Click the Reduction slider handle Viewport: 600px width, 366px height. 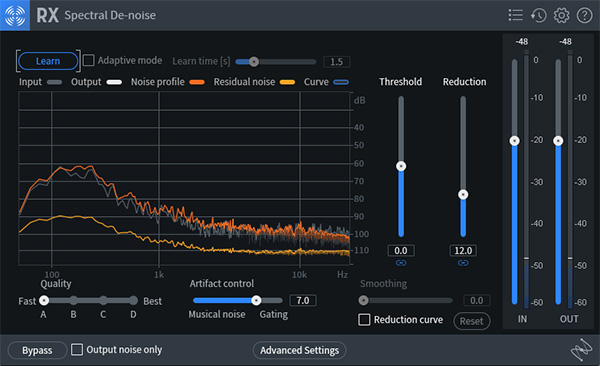click(x=463, y=194)
